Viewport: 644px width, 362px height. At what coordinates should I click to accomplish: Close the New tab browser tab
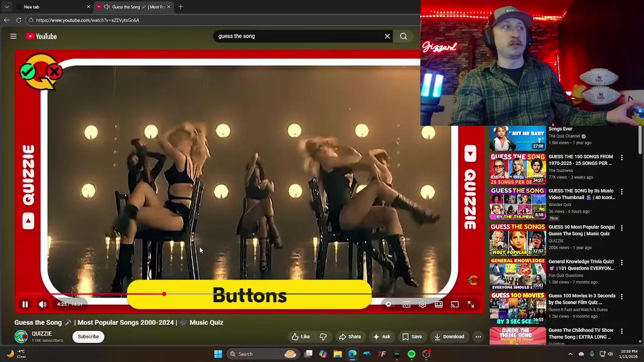click(89, 7)
